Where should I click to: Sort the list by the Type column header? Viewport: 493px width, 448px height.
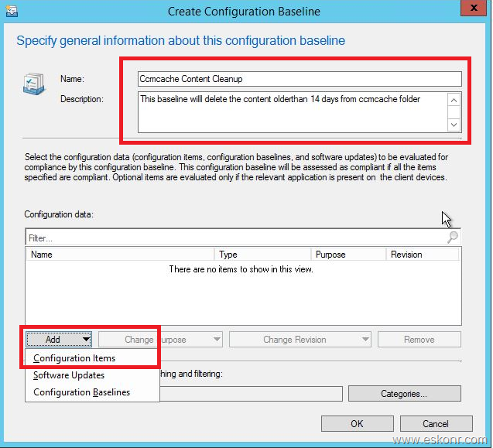[x=263, y=254]
